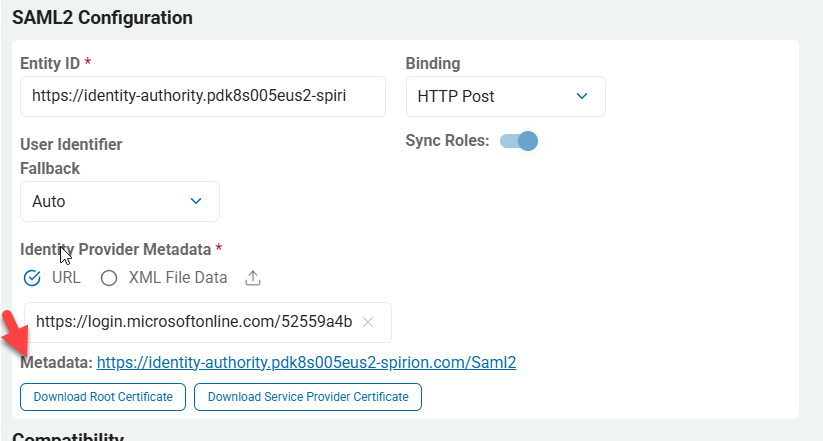Click the Compatibility section heading
823x441 pixels.
click(x=68, y=437)
